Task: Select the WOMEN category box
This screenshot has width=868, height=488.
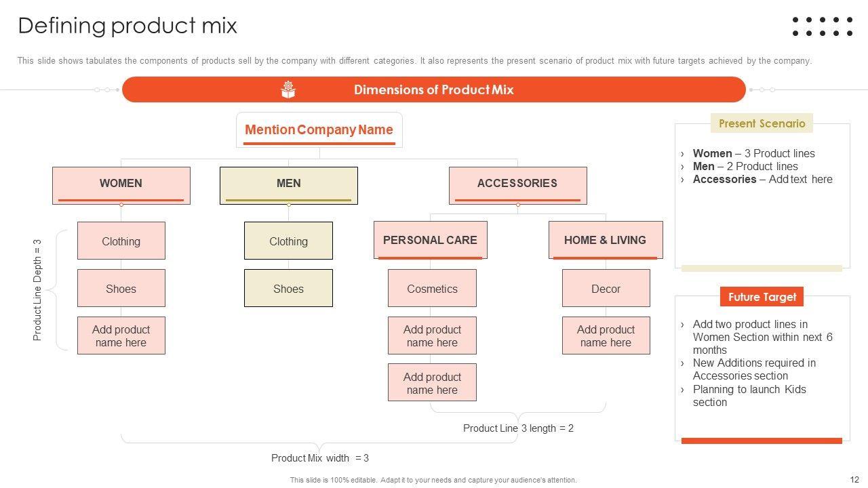Action: tap(121, 184)
